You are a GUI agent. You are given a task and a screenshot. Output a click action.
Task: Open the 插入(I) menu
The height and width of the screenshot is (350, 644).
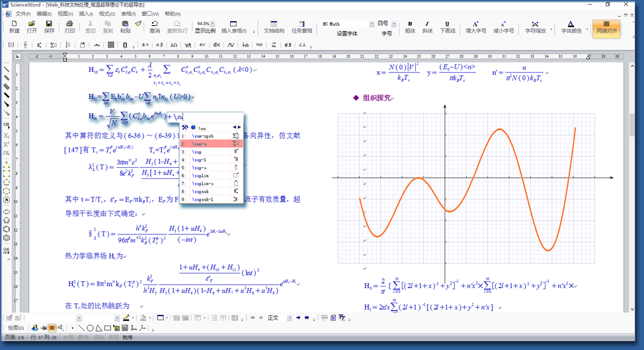[86, 13]
